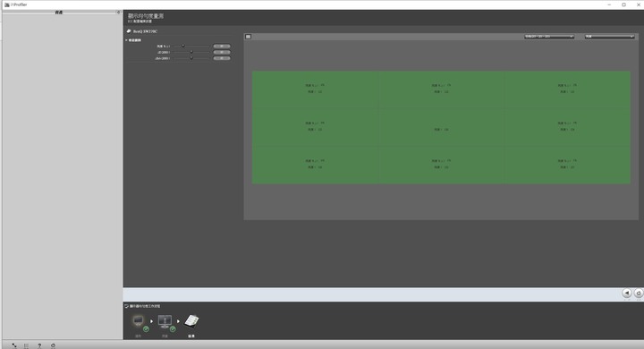
Task: Select the top-center green uniformity zone
Action: (x=441, y=89)
